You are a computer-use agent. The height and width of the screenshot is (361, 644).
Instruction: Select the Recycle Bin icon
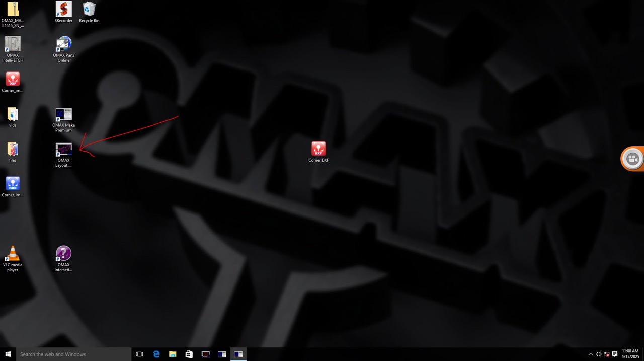click(89, 12)
